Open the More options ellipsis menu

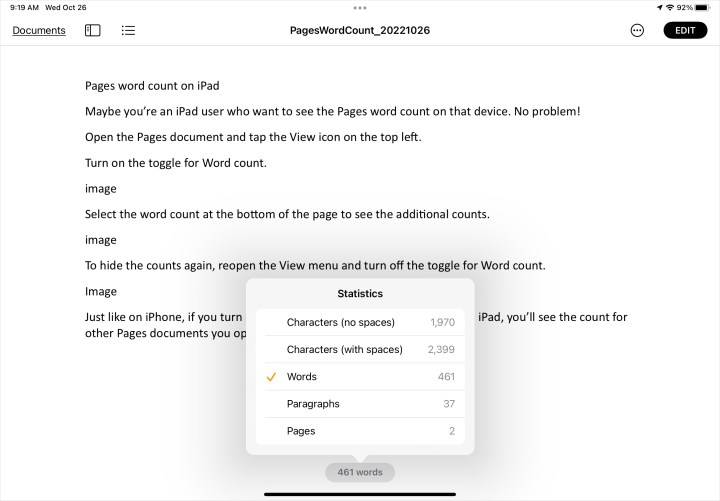tap(637, 30)
